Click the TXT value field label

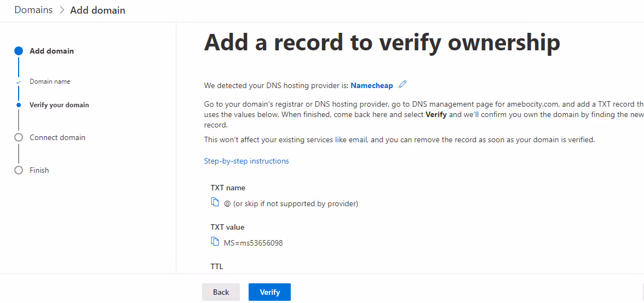(x=227, y=227)
